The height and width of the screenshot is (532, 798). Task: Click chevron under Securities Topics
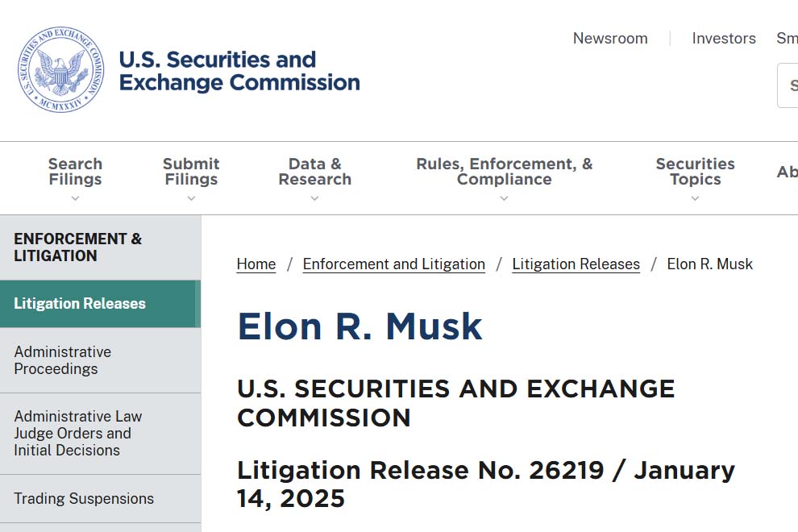695,198
